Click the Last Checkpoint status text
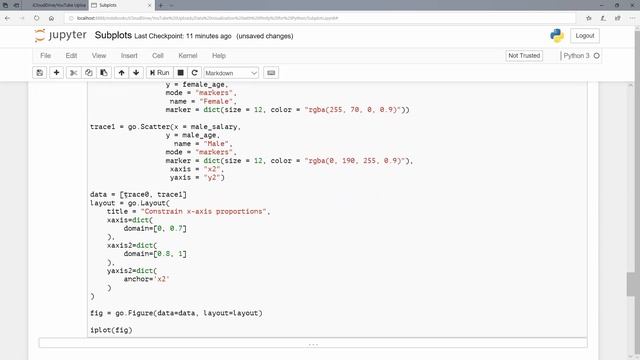 point(183,36)
